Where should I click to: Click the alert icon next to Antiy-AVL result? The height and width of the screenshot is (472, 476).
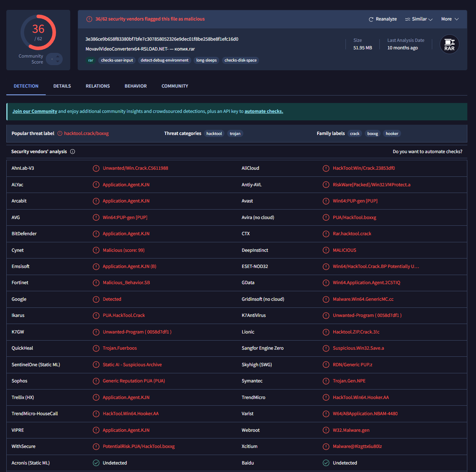[x=326, y=185]
